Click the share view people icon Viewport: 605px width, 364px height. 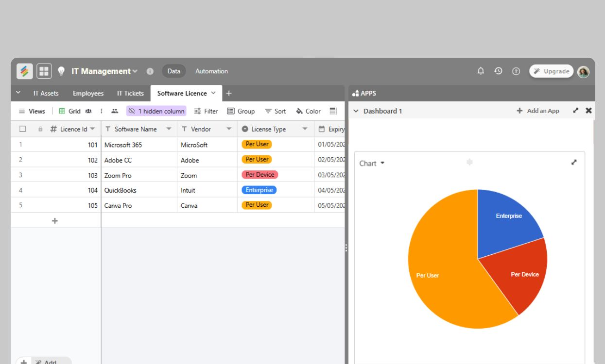pos(115,111)
